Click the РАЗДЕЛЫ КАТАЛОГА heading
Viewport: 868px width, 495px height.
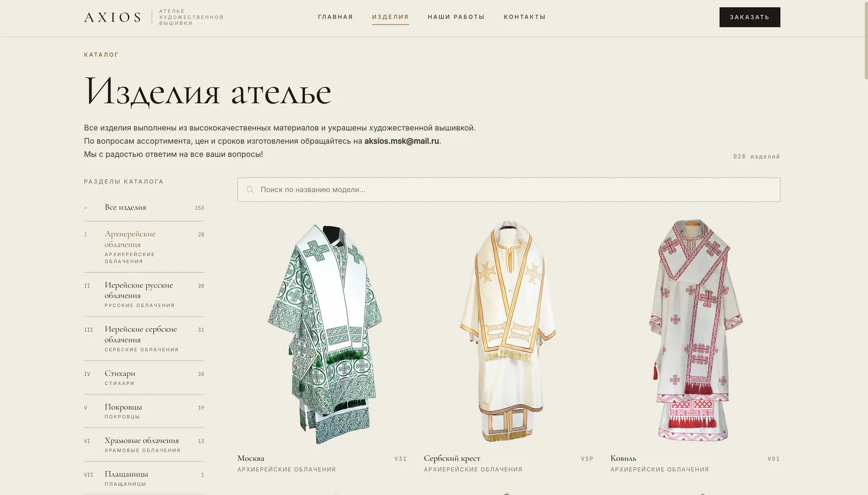pyautogui.click(x=124, y=182)
